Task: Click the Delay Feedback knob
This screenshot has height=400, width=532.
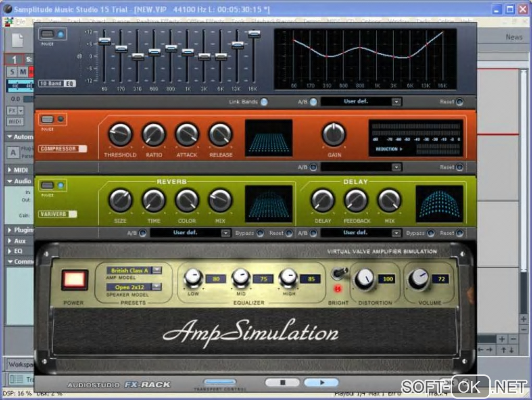Action: pyautogui.click(x=356, y=201)
